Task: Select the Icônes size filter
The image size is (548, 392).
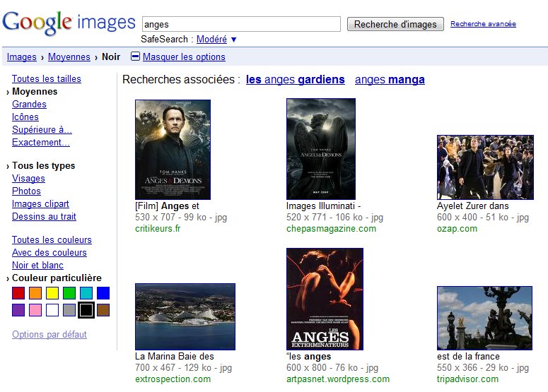Action: point(25,117)
